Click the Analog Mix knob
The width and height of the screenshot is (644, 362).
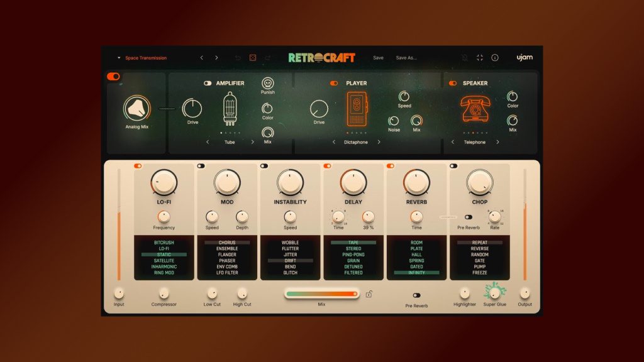(x=136, y=108)
